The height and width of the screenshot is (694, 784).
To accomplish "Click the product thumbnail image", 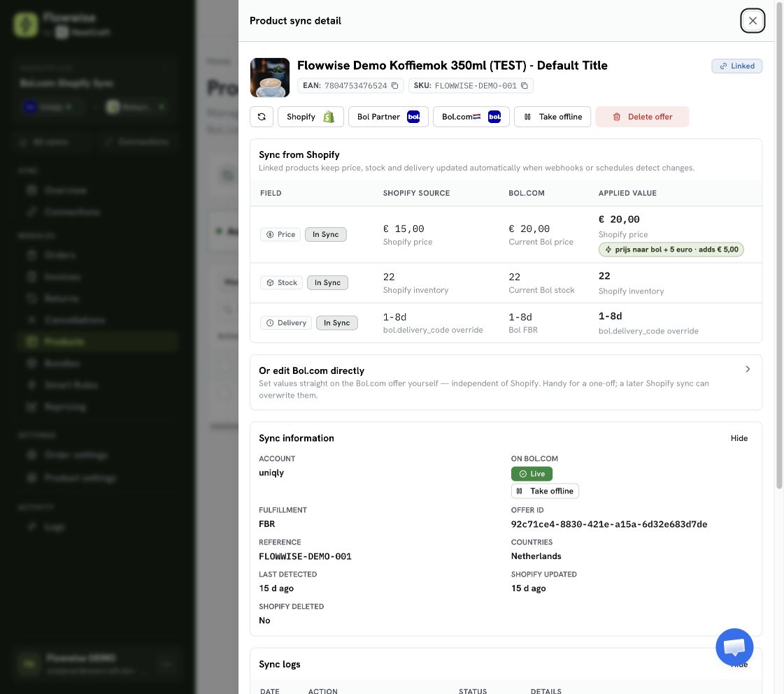I will (x=270, y=78).
